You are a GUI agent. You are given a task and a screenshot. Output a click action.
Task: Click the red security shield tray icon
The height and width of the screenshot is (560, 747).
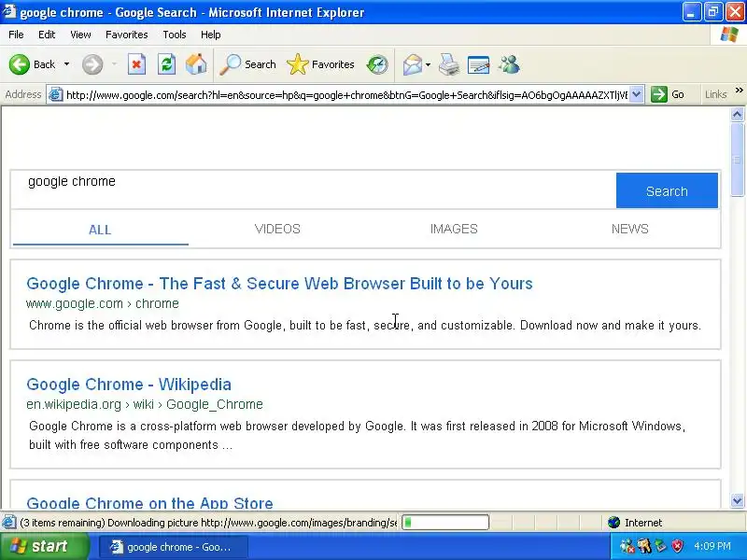pos(677,546)
